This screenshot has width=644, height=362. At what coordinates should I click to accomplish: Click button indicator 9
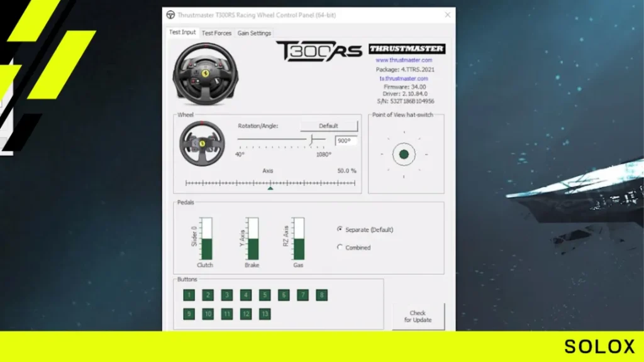point(189,314)
